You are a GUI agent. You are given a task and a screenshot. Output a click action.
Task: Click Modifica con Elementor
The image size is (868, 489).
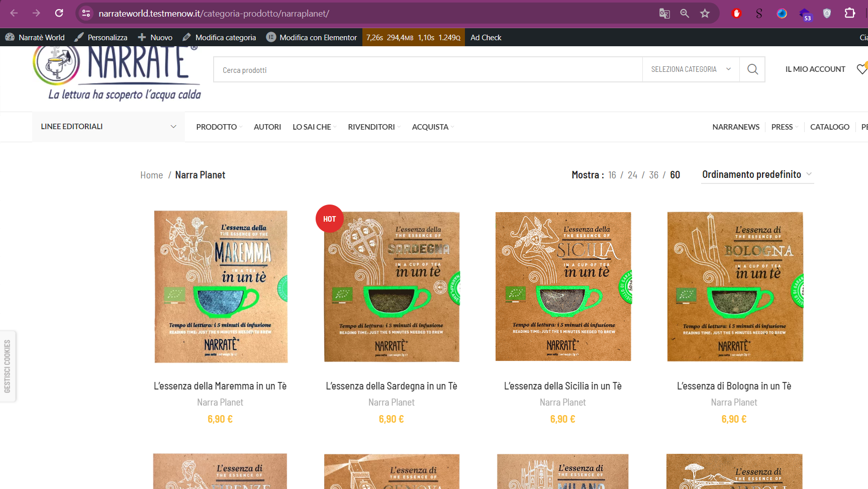pyautogui.click(x=312, y=37)
